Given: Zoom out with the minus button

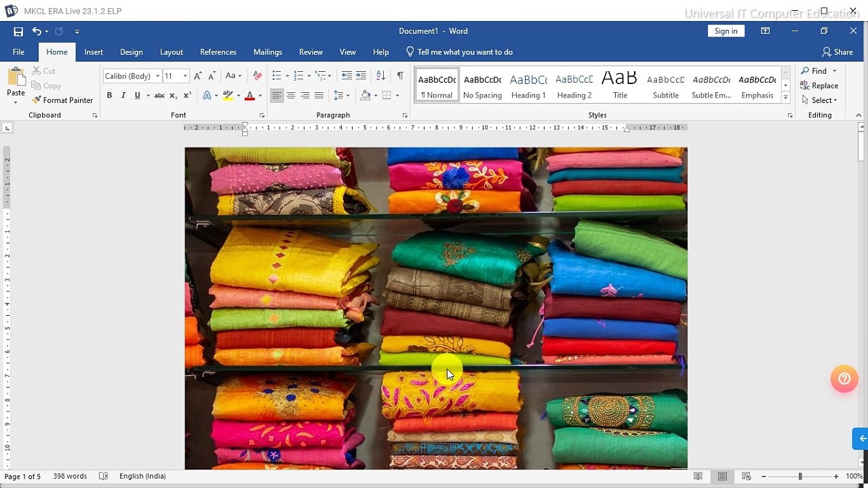Looking at the screenshot, I should pyautogui.click(x=764, y=476).
